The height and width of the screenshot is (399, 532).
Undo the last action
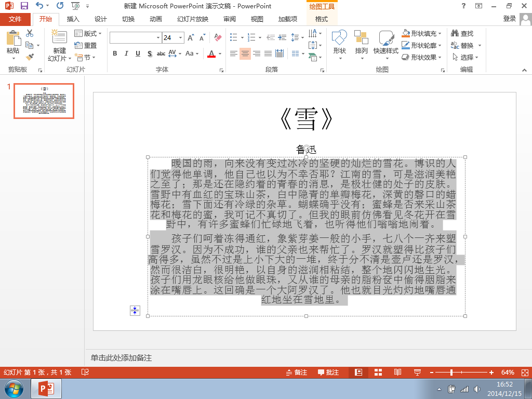pos(39,5)
